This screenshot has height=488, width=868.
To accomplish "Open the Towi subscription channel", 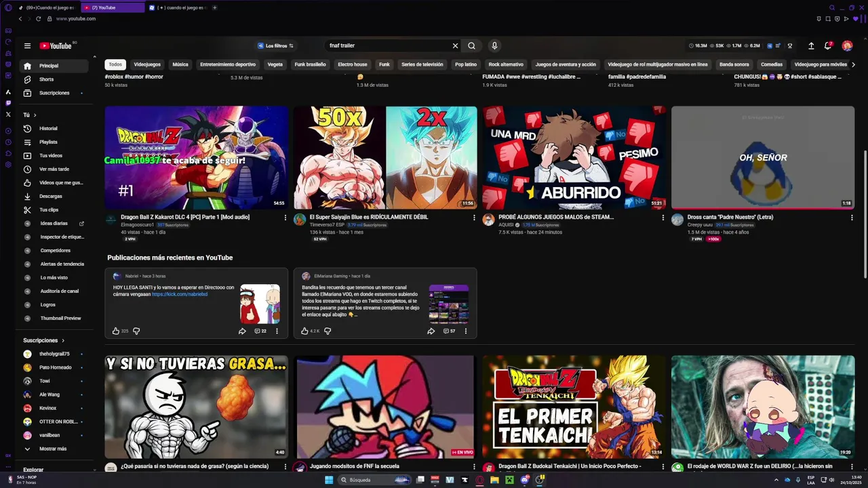I will 54,381.
